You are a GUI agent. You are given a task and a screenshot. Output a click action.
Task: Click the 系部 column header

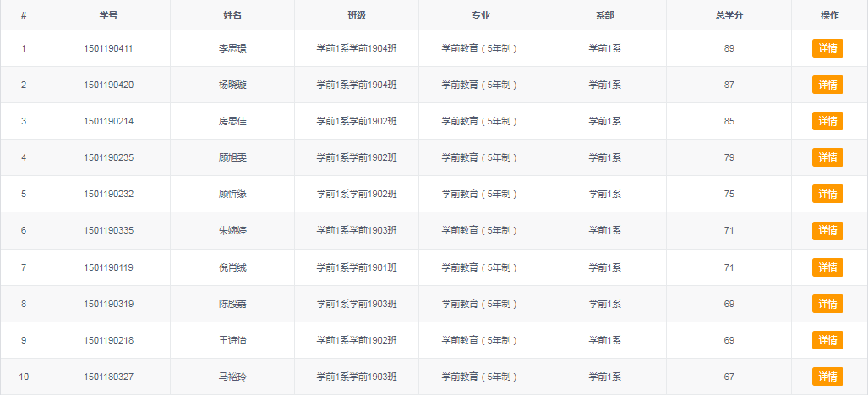tap(605, 15)
